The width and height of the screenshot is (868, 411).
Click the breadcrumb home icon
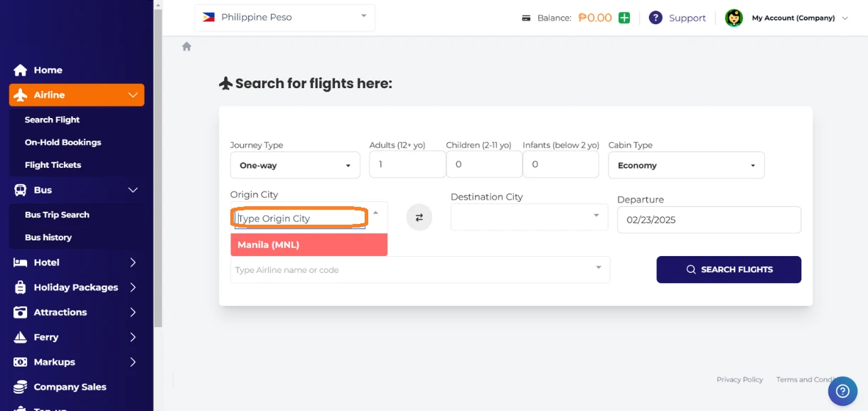pyautogui.click(x=186, y=46)
